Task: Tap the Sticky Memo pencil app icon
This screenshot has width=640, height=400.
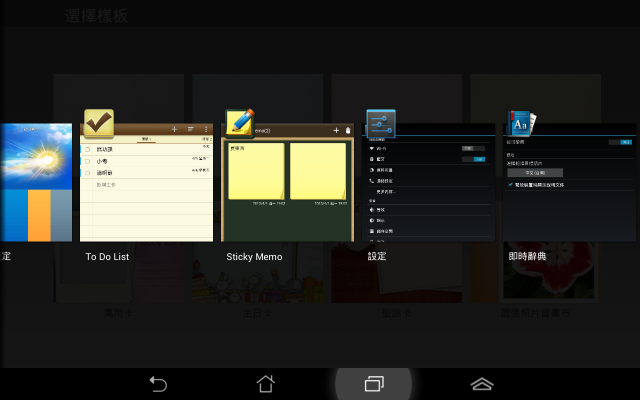Action: coord(240,123)
